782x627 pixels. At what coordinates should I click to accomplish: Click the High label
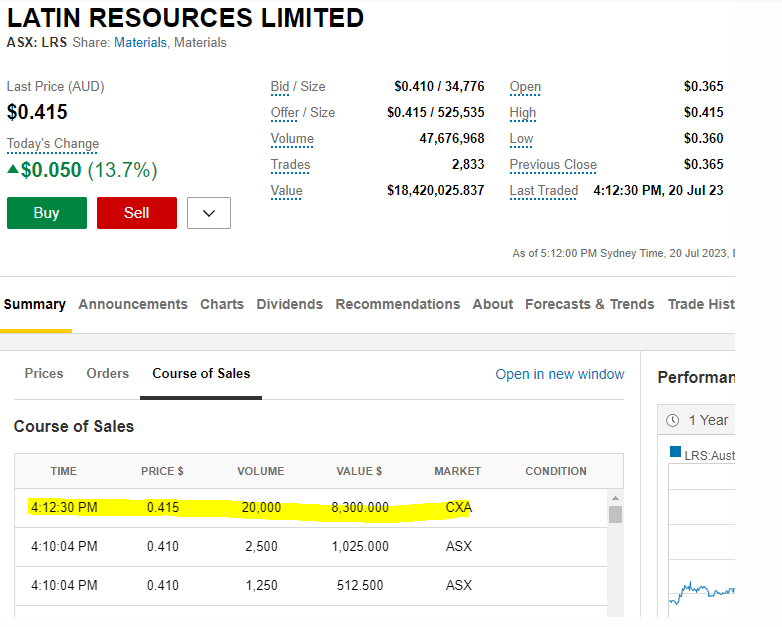coord(523,113)
